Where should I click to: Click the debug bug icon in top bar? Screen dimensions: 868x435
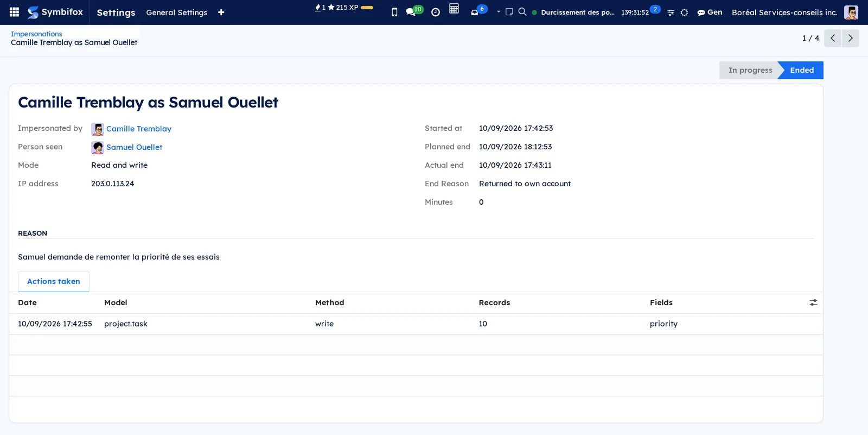coord(685,12)
